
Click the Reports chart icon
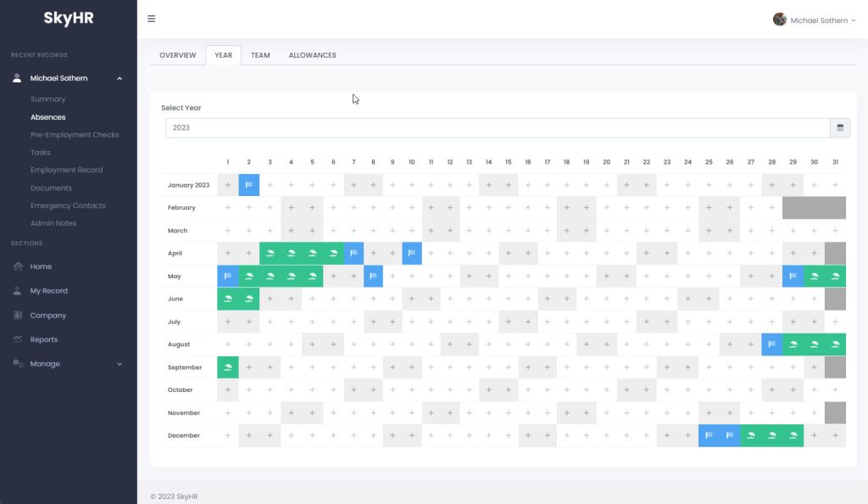[x=18, y=339]
